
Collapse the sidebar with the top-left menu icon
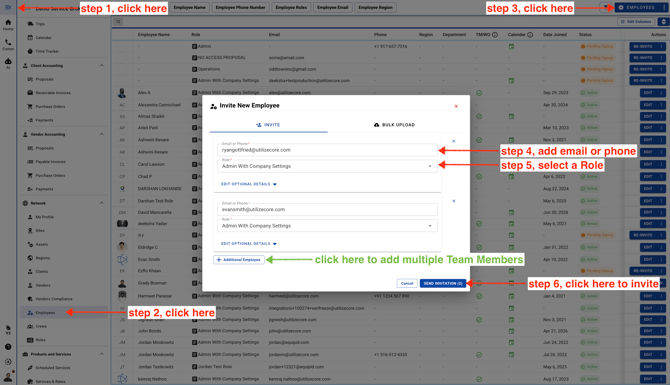tap(8, 7)
